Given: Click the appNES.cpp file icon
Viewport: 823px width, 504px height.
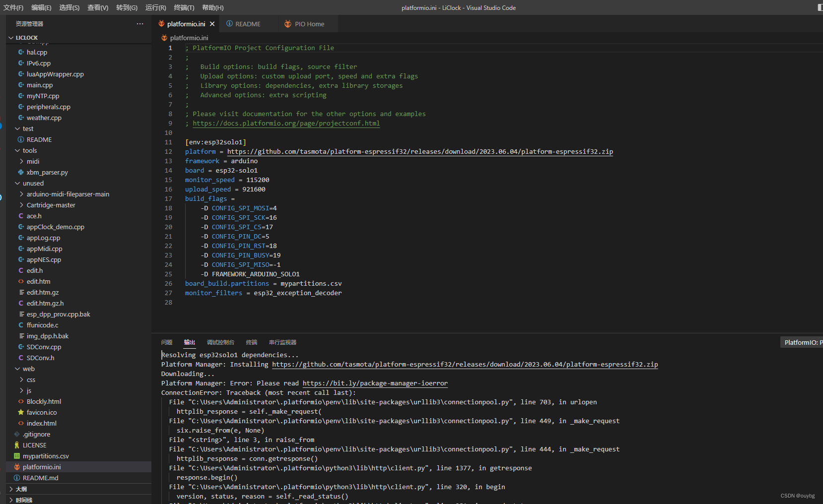Looking at the screenshot, I should (x=21, y=259).
